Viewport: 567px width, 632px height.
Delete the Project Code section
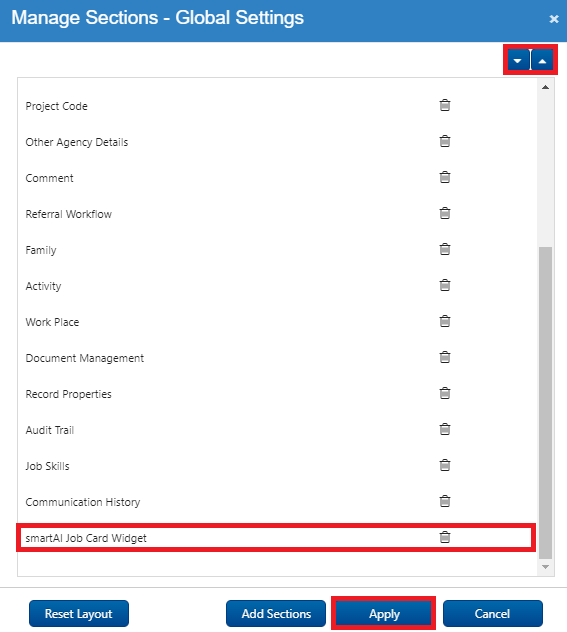click(444, 105)
